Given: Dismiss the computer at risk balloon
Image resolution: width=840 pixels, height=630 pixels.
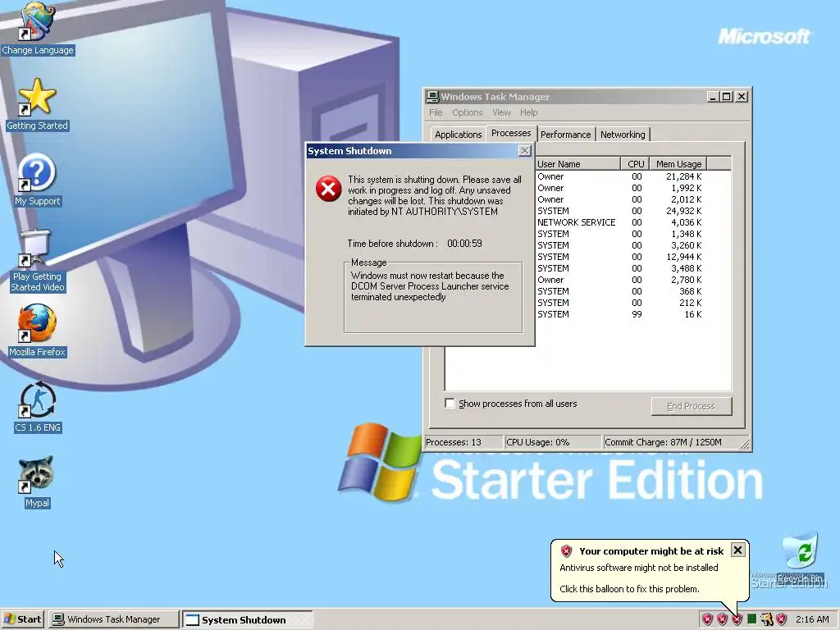Looking at the screenshot, I should coord(737,550).
